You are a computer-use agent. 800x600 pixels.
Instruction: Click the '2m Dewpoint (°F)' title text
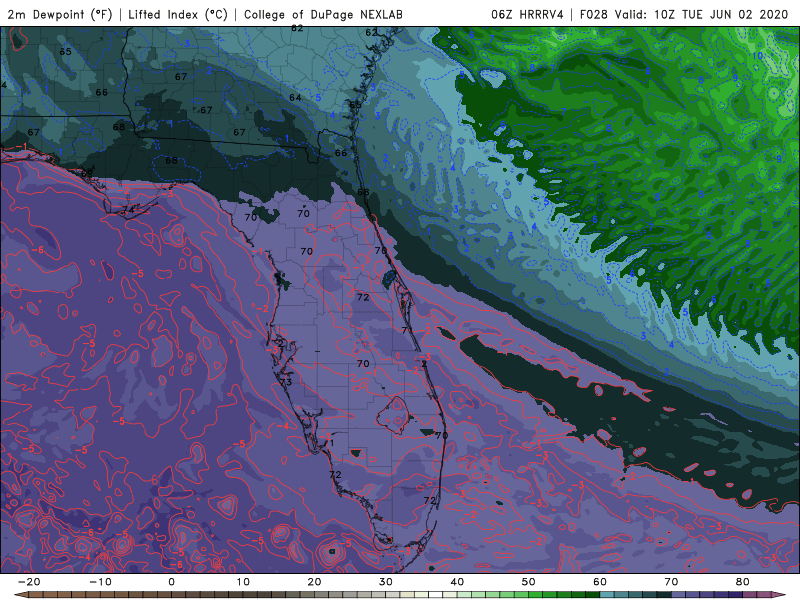click(59, 14)
